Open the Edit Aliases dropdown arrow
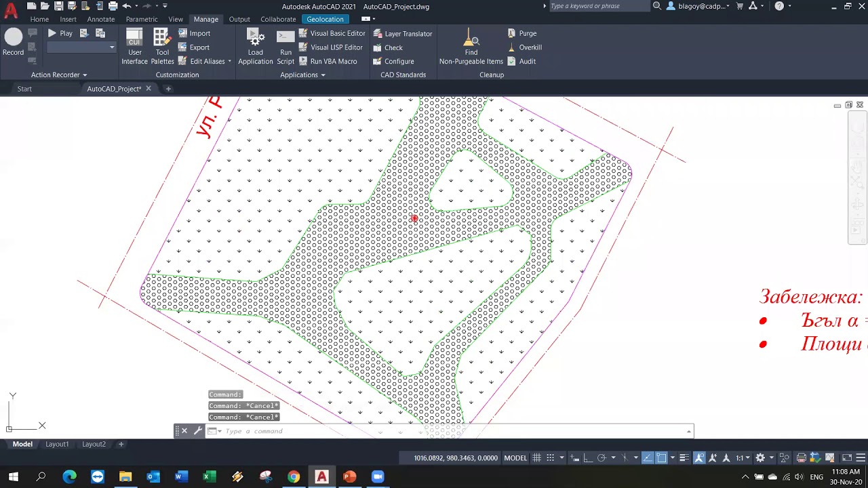Screen dimensions: 868x488 [230, 61]
